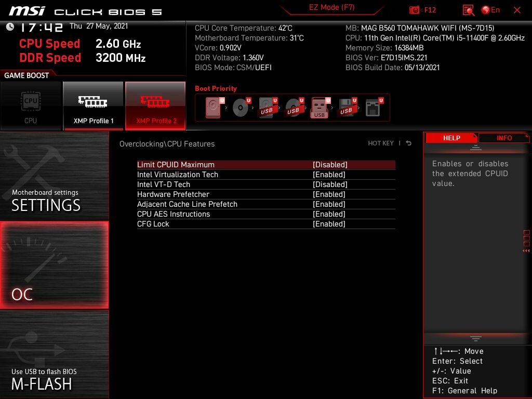Open the BIOS search magnifier icon
The width and height of the screenshot is (532, 399).
point(468,10)
